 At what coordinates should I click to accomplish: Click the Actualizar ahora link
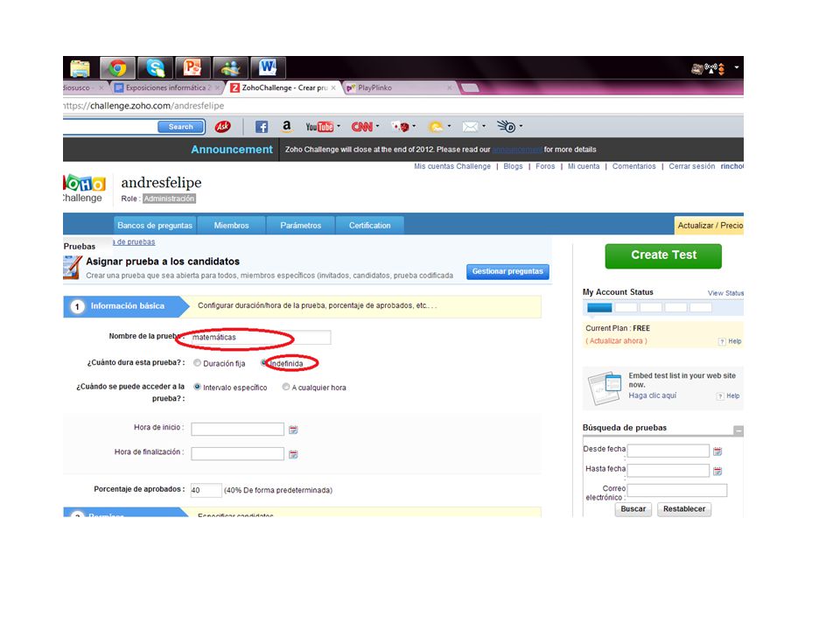pyautogui.click(x=616, y=340)
